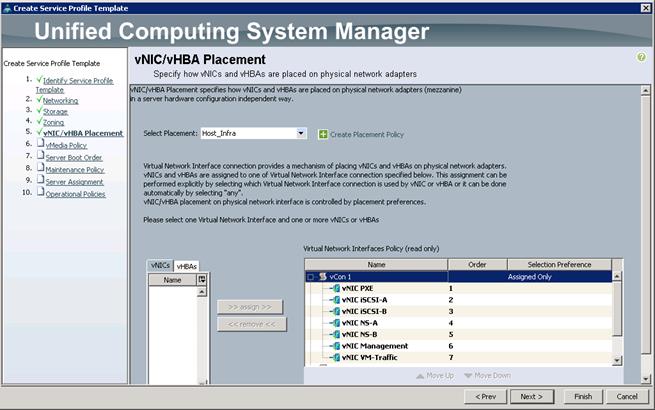This screenshot has width=655, height=410.
Task: Click the Operational Policies page icon
Action: (x=41, y=192)
